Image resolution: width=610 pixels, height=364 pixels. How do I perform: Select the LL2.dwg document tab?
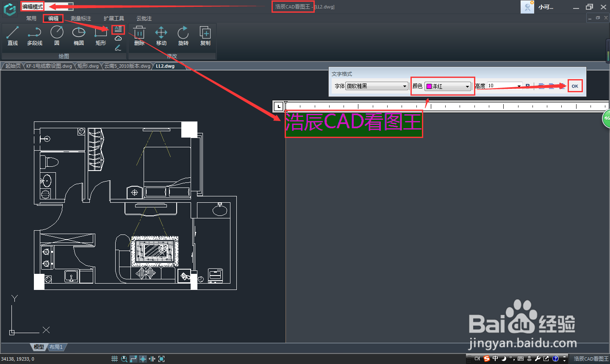[x=165, y=66]
